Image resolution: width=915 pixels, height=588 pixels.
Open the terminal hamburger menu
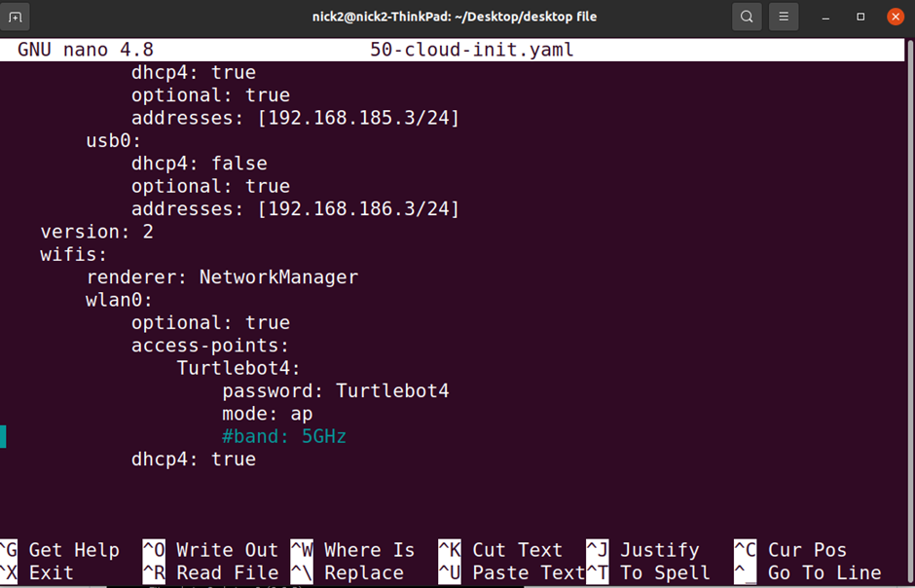784,16
